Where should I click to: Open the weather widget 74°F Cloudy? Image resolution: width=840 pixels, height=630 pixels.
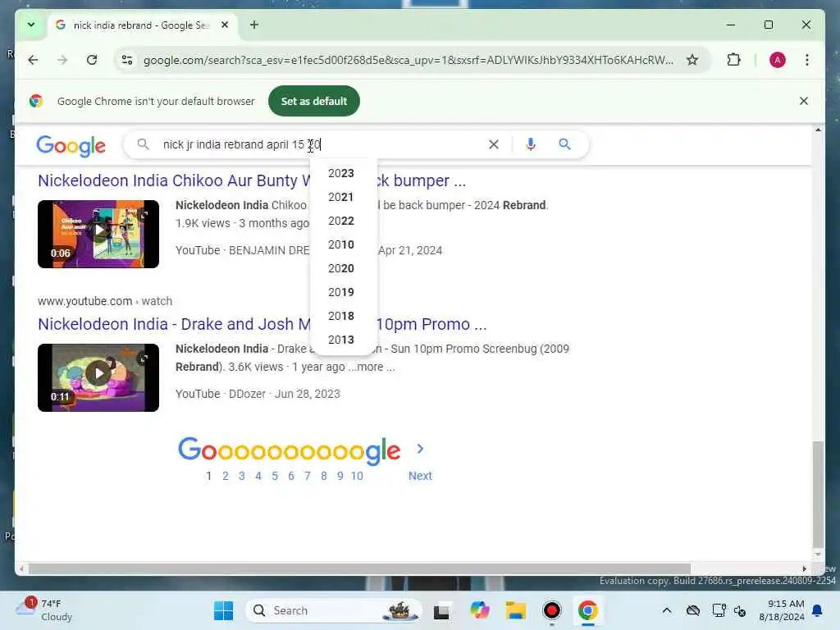coord(45,610)
